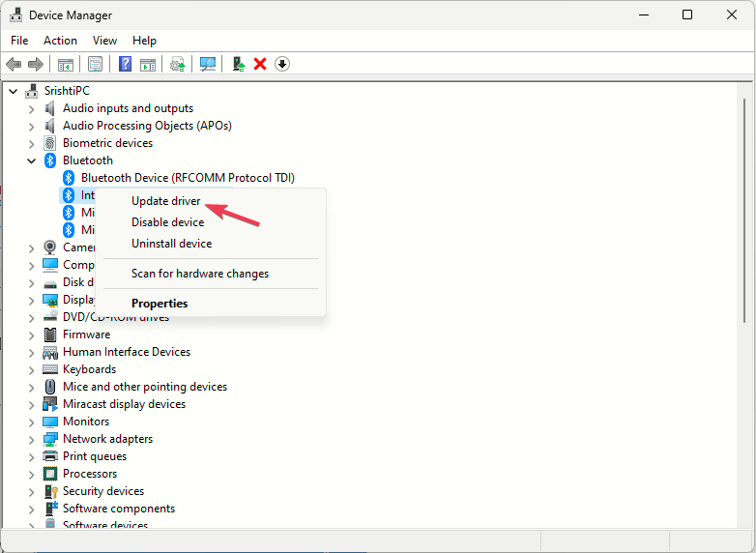Click the Human Interface Devices icon
The image size is (756, 553).
(x=50, y=353)
